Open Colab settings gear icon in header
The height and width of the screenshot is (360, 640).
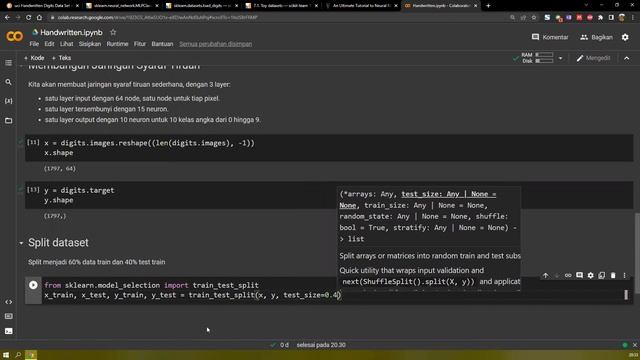(x=625, y=37)
